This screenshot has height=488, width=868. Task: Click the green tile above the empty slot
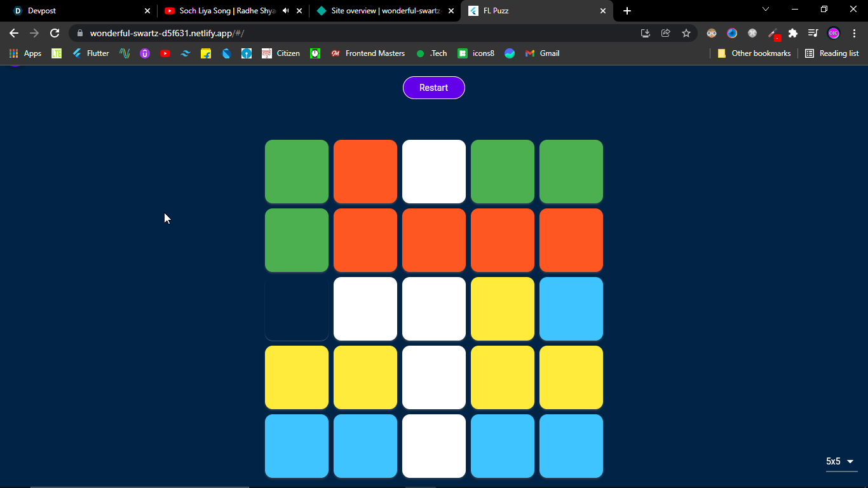(x=297, y=240)
